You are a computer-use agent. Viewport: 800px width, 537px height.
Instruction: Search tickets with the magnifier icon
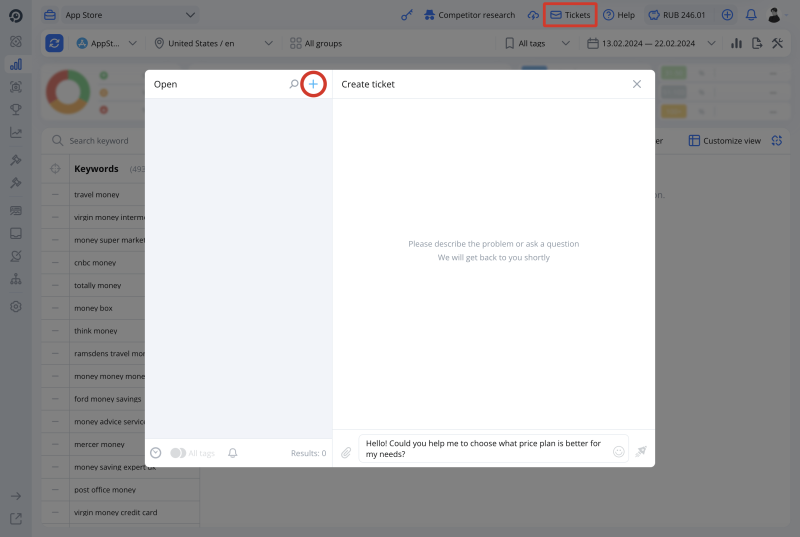tap(294, 84)
